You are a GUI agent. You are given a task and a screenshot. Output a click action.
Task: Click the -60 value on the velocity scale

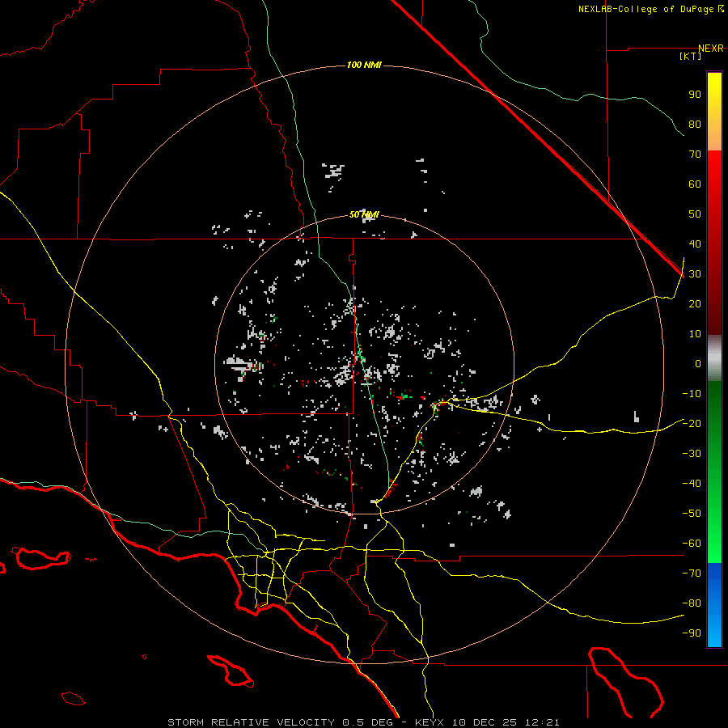692,544
